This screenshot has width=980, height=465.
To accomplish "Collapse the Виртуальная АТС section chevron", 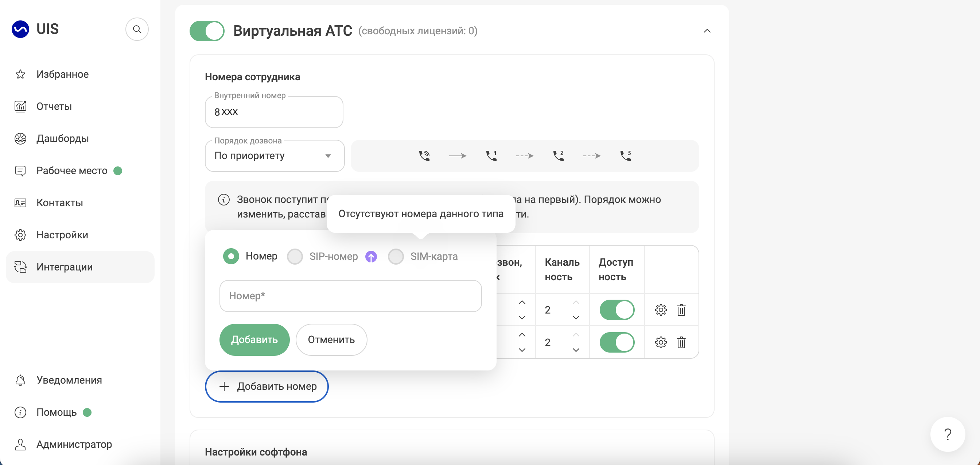I will click(707, 31).
